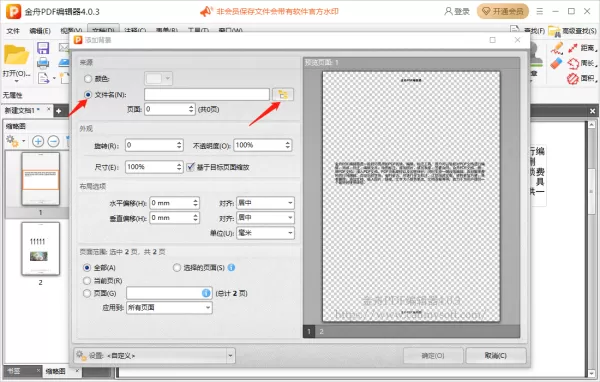Select the 面积 area measuring tool
The width and height of the screenshot is (600, 382).
(x=582, y=78)
